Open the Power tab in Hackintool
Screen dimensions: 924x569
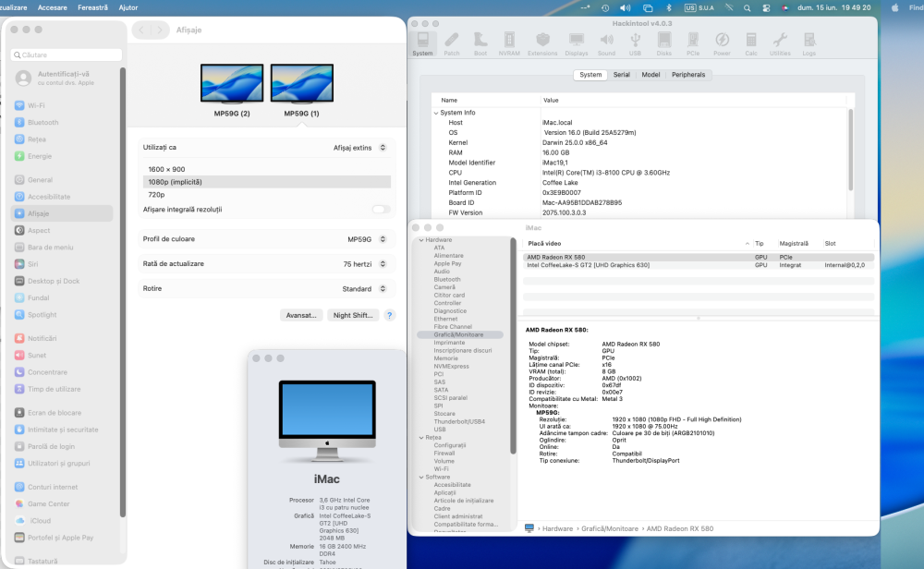coord(722,44)
